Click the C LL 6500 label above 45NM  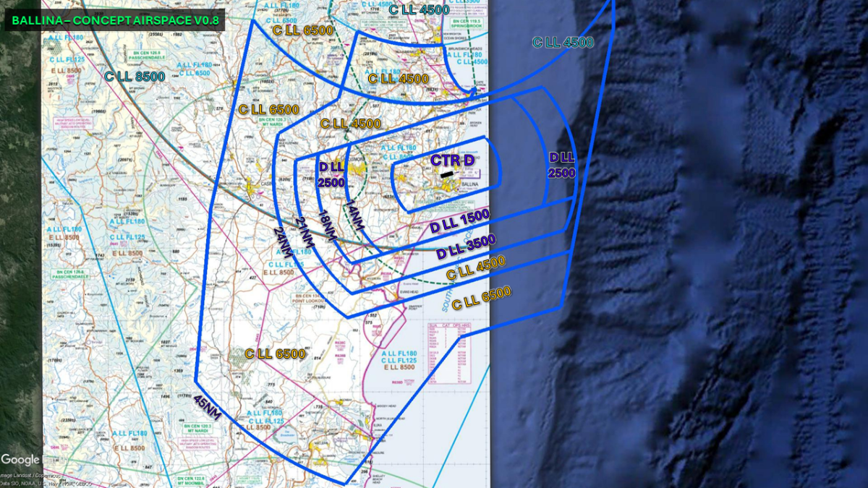pyautogui.click(x=275, y=354)
